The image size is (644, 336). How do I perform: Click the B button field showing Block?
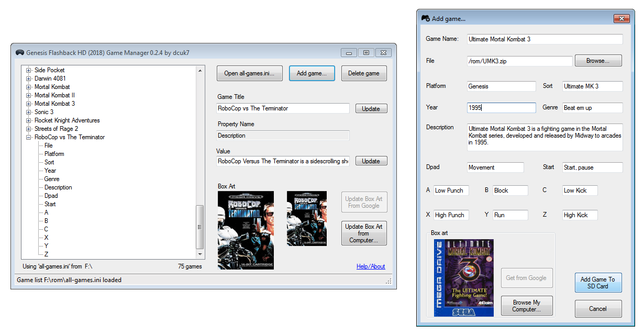point(510,191)
